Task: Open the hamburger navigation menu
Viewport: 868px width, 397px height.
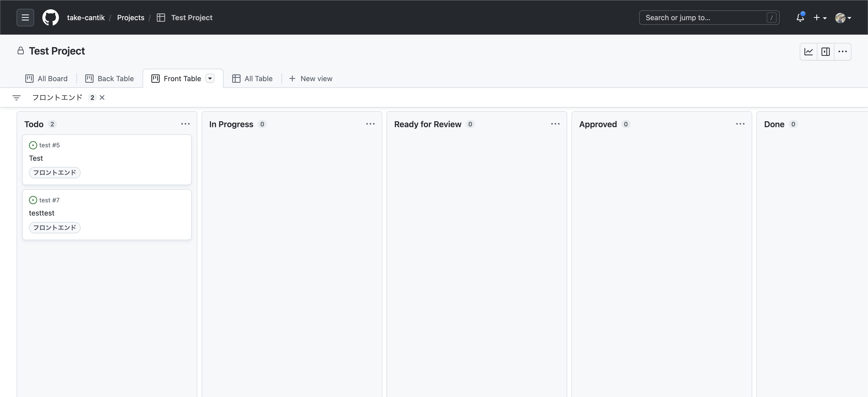Action: [x=25, y=18]
